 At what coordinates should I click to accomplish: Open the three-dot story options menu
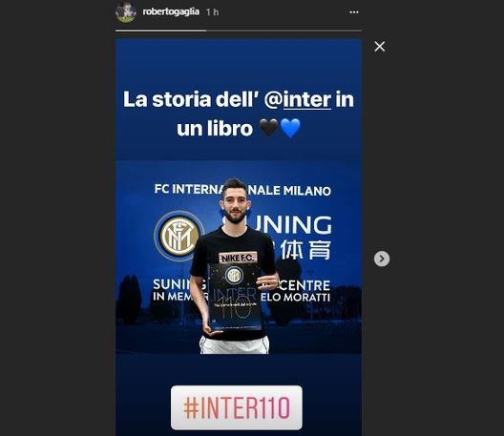[x=354, y=12]
